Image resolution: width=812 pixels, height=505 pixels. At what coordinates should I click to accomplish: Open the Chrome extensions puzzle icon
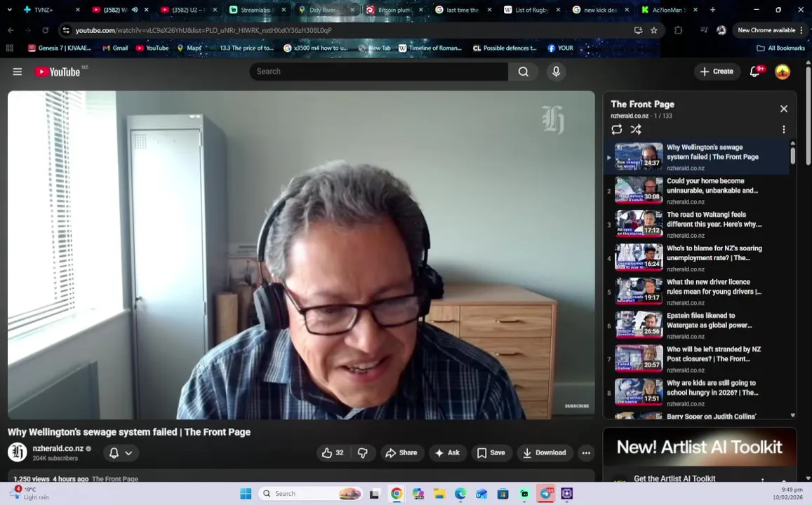679,30
